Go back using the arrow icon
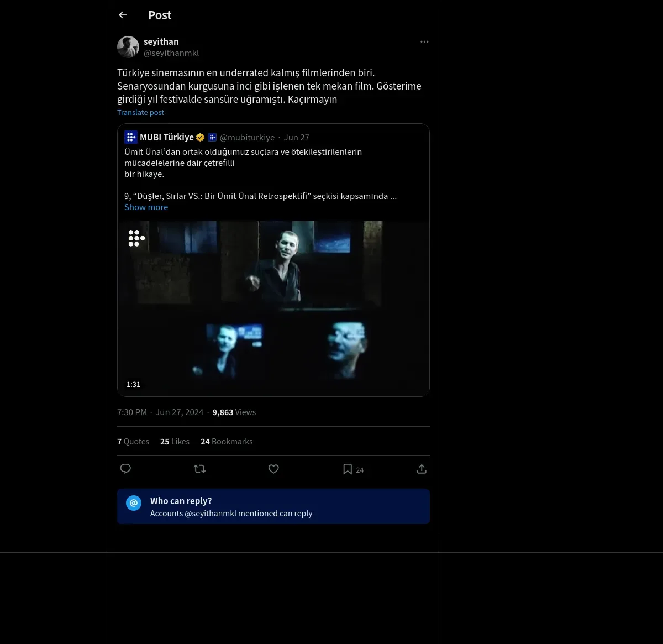 click(x=123, y=15)
